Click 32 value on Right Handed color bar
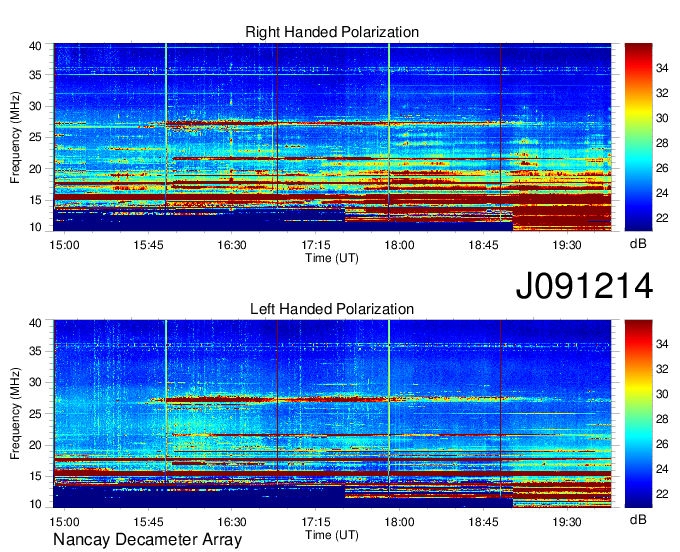This screenshot has height=552, width=680. (x=662, y=93)
